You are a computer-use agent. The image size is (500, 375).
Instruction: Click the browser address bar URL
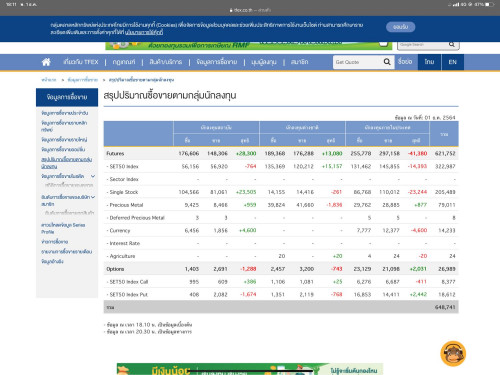pos(250,10)
